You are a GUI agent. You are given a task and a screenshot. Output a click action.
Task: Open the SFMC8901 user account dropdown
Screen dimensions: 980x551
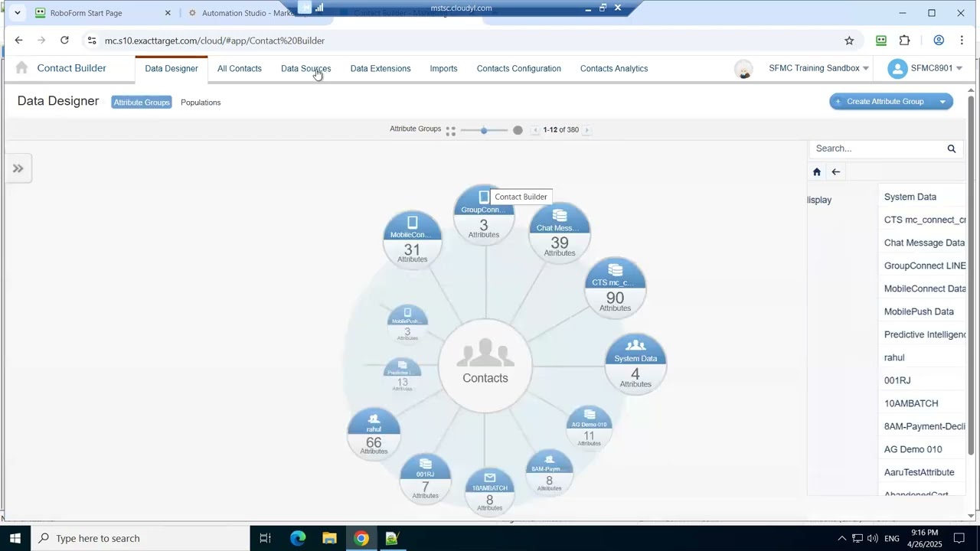[925, 68]
